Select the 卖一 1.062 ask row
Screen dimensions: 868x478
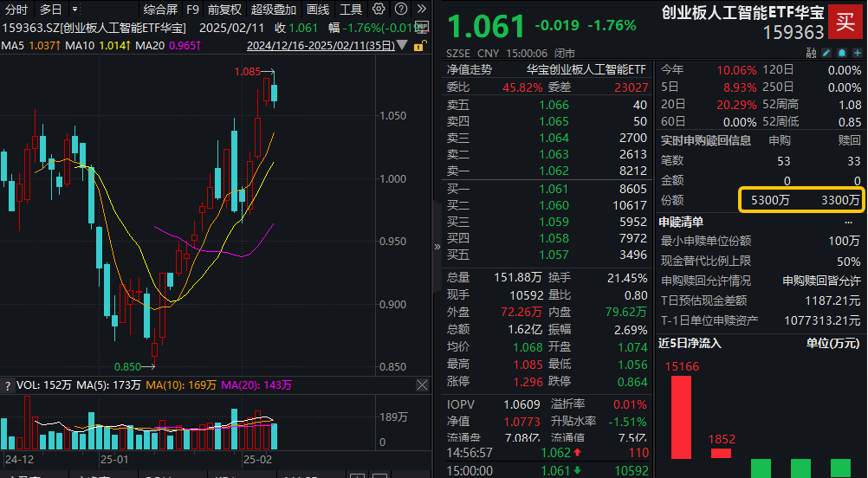pyautogui.click(x=547, y=171)
